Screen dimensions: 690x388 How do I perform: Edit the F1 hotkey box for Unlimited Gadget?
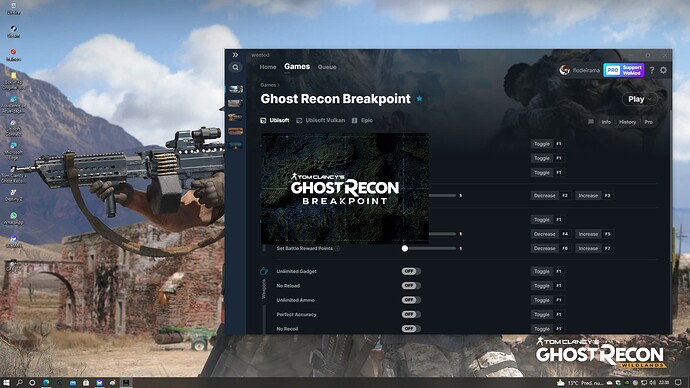tap(558, 271)
